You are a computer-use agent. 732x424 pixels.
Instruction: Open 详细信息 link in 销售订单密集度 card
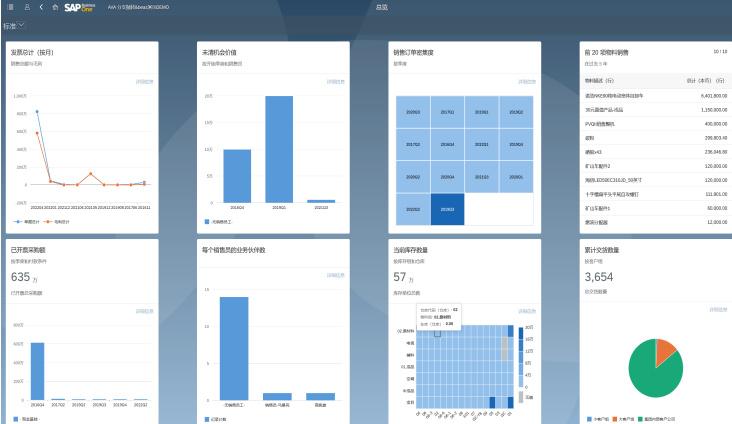(527, 82)
